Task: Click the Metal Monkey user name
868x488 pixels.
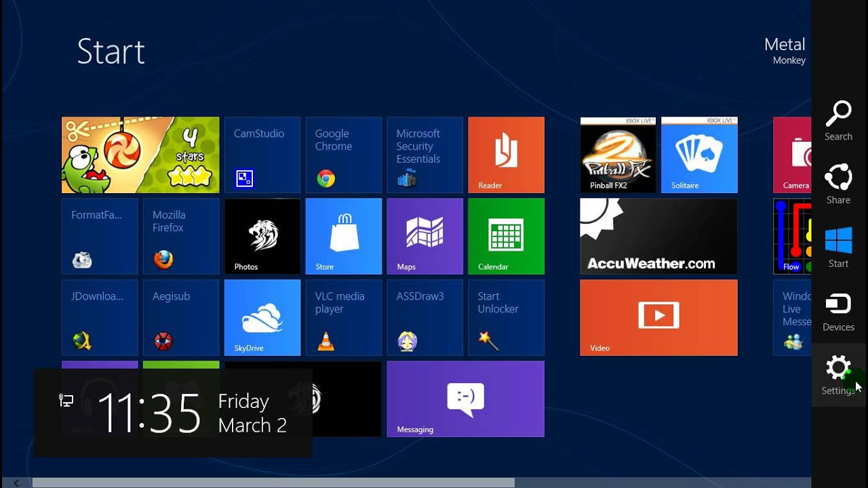Action: click(x=785, y=51)
